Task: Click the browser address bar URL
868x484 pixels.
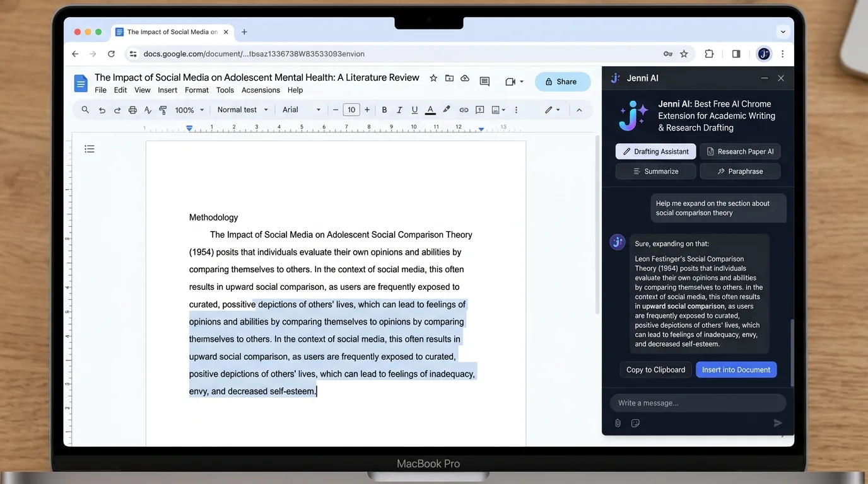Action: point(254,54)
